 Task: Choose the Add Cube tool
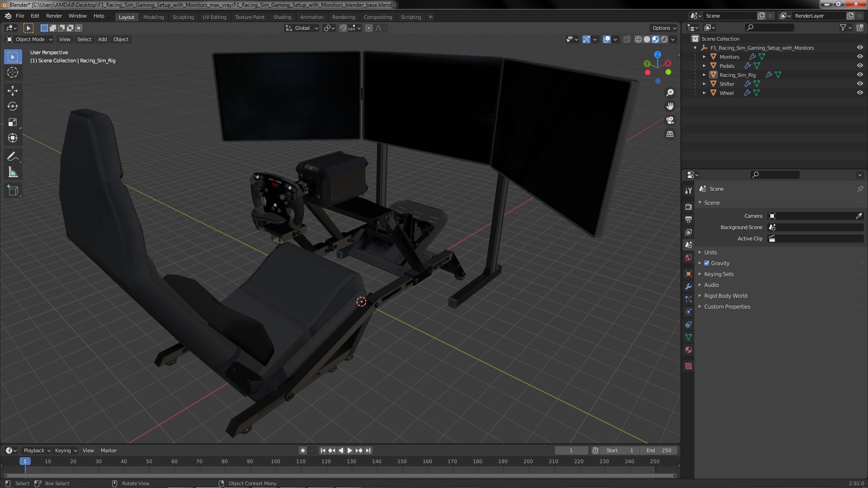click(13, 190)
